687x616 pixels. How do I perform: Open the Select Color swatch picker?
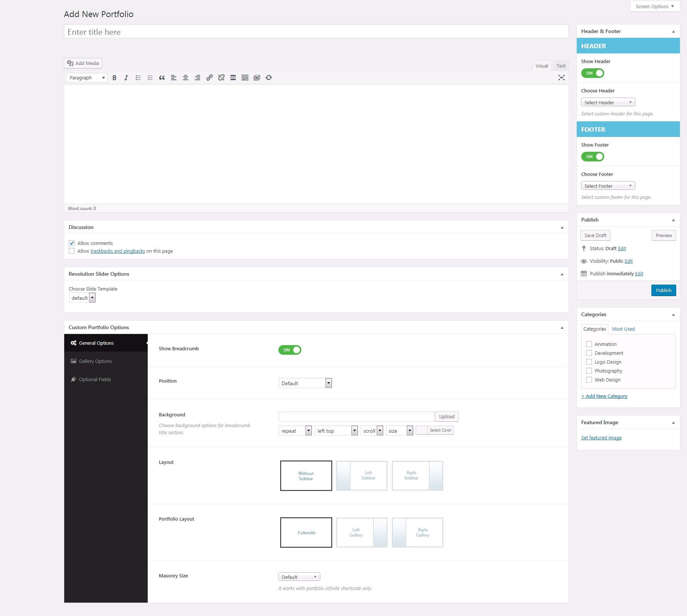pos(435,430)
